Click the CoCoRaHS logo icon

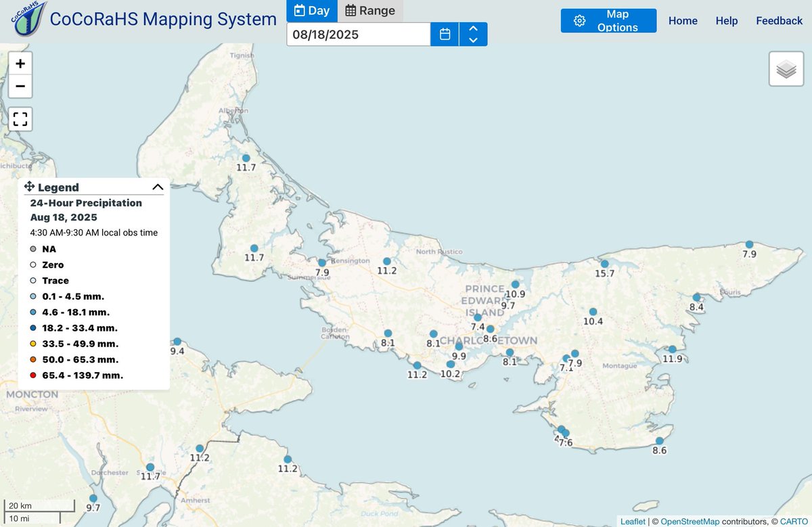coord(28,20)
